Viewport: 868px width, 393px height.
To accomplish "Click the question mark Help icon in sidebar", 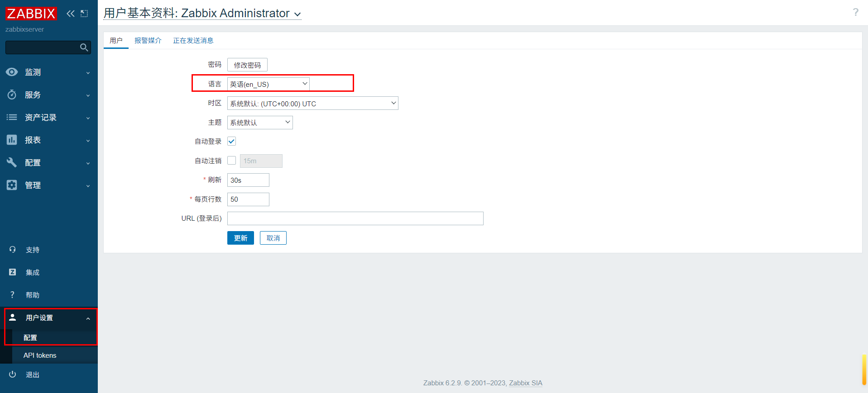I will [x=12, y=295].
